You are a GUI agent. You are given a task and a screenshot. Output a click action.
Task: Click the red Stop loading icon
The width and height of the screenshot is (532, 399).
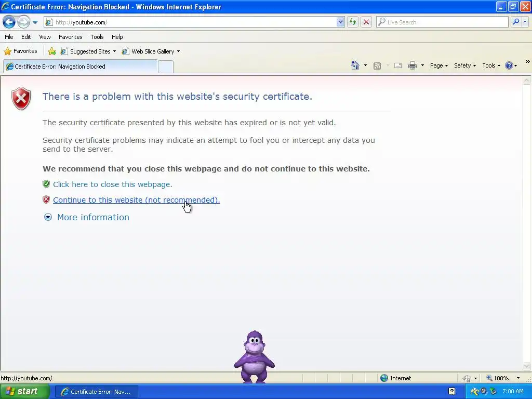[366, 22]
